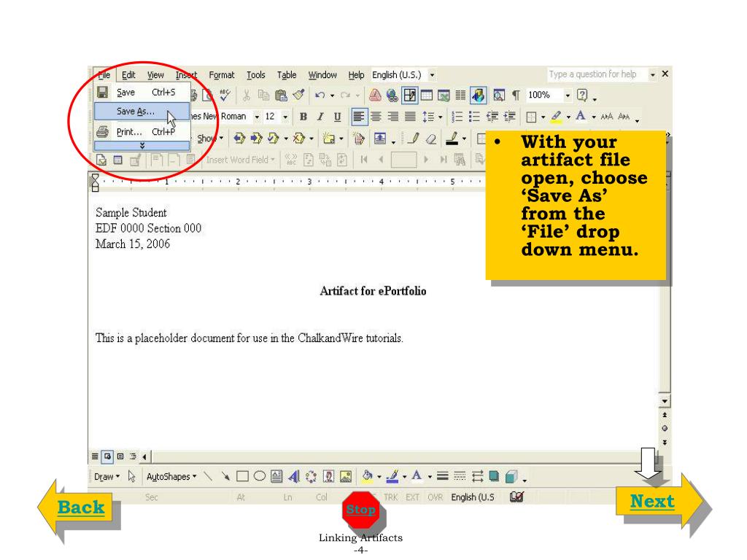Image resolution: width=747 pixels, height=560 pixels.
Task: Open the 100% zoom dropdown
Action: tap(568, 96)
